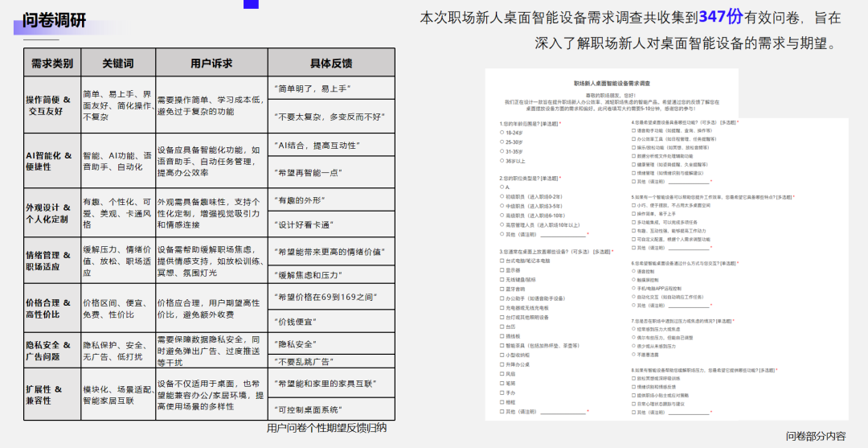Check 语音助手功能 checkbox in question 4
Viewport: 868px width, 448px height.
(x=633, y=130)
